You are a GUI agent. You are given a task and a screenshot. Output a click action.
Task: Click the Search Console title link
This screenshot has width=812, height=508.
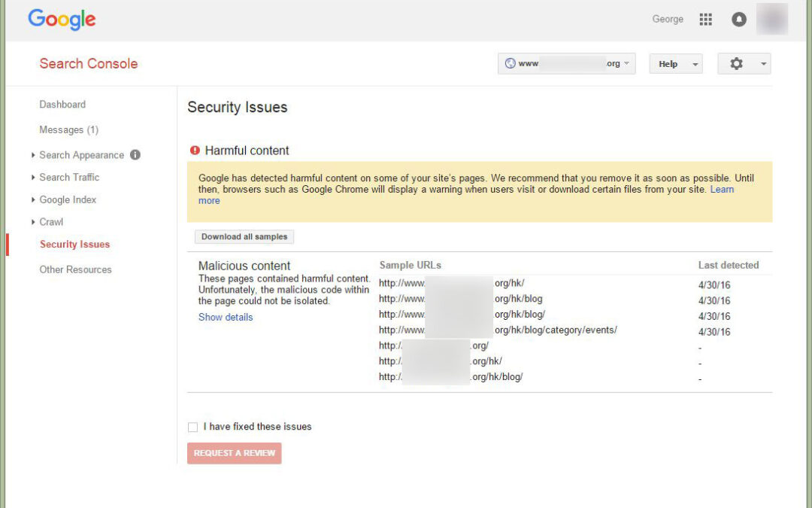pyautogui.click(x=89, y=64)
